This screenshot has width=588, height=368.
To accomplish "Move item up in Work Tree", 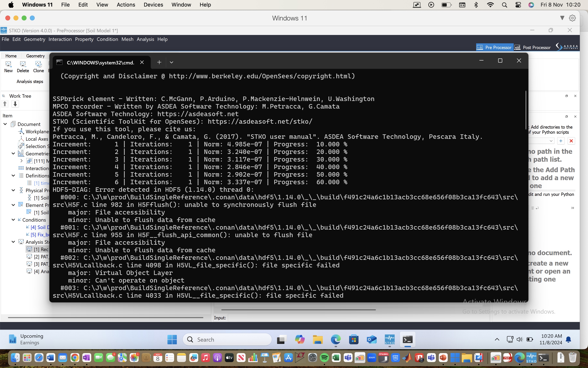I will coord(5,104).
